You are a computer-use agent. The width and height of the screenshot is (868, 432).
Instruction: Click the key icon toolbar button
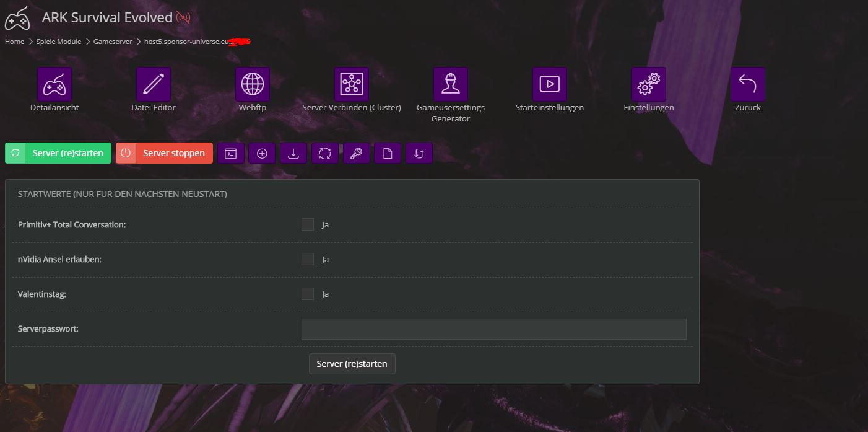point(356,154)
